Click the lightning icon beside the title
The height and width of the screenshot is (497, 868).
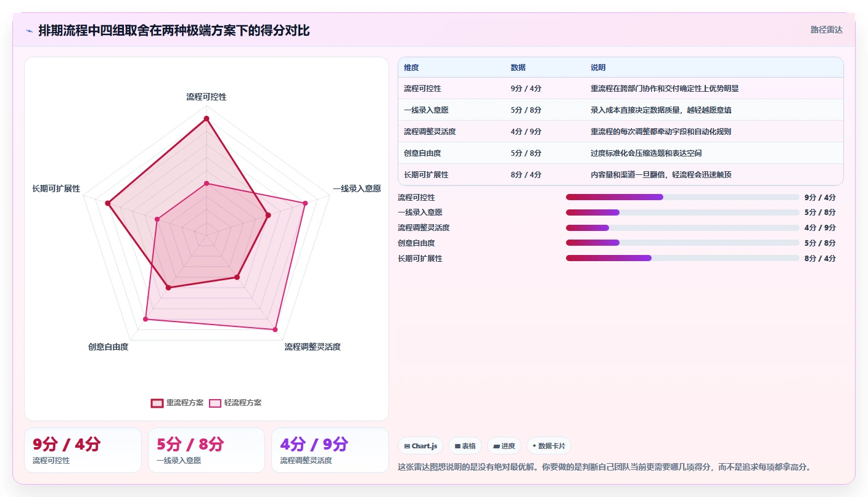30,31
